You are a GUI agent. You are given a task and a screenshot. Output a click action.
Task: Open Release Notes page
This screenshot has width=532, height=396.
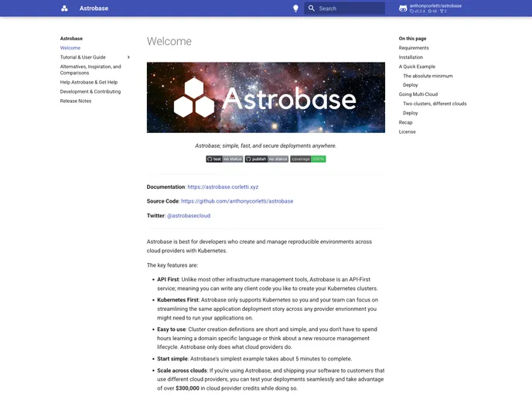coord(76,101)
